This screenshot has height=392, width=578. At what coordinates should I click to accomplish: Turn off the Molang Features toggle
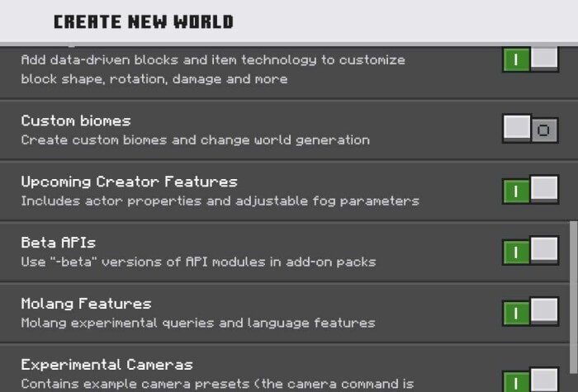[531, 312]
